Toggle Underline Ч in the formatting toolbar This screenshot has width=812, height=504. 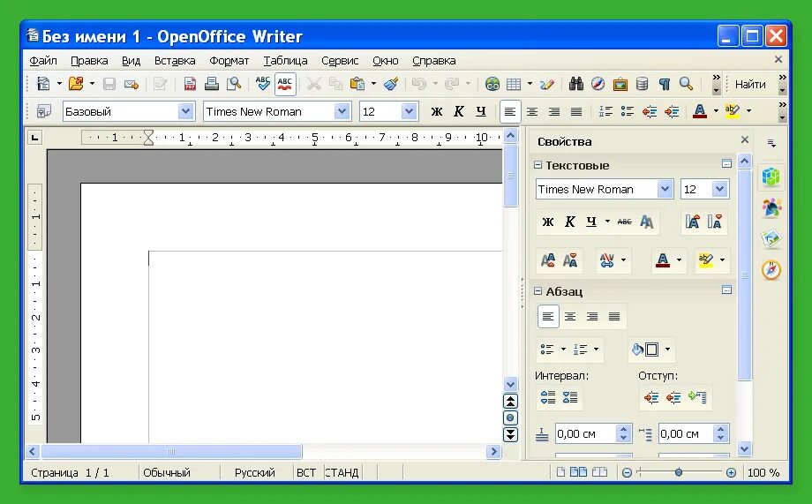[481, 111]
